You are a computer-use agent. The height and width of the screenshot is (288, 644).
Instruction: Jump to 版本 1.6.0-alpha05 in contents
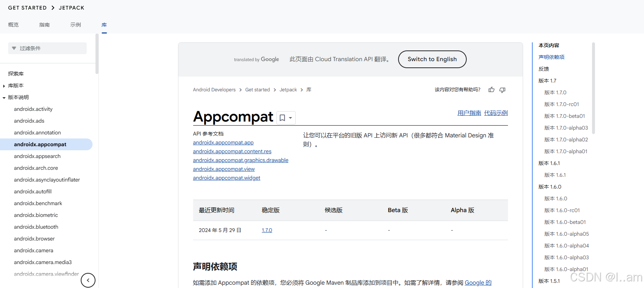(x=567, y=234)
